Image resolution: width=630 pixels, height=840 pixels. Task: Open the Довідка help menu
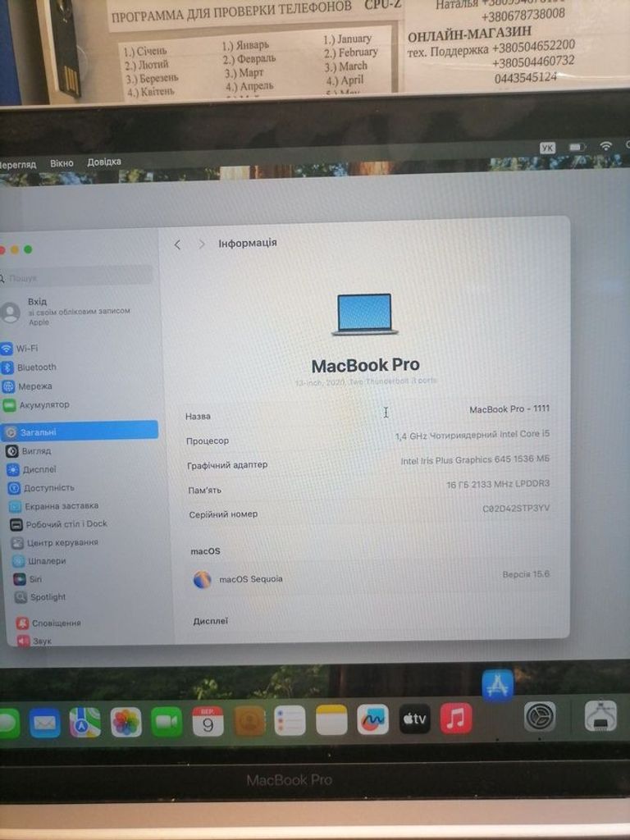tap(104, 162)
